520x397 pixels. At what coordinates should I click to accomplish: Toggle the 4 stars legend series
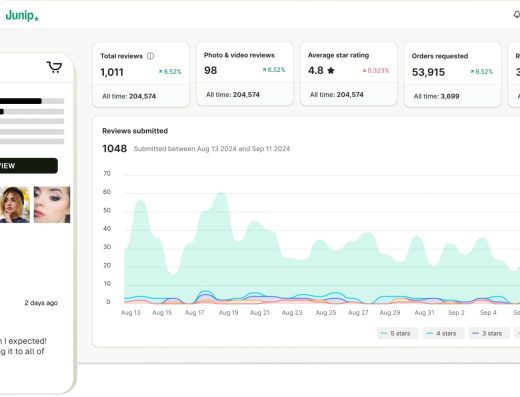click(443, 333)
